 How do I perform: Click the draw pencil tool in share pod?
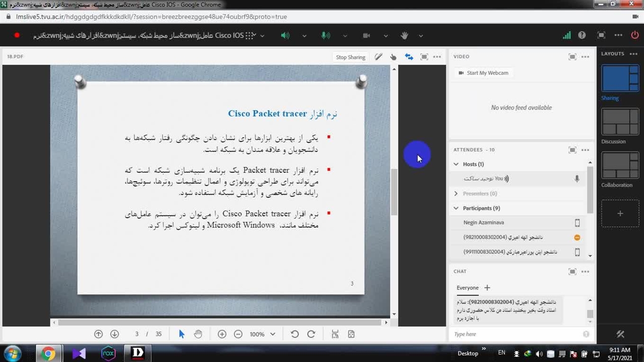pyautogui.click(x=378, y=57)
